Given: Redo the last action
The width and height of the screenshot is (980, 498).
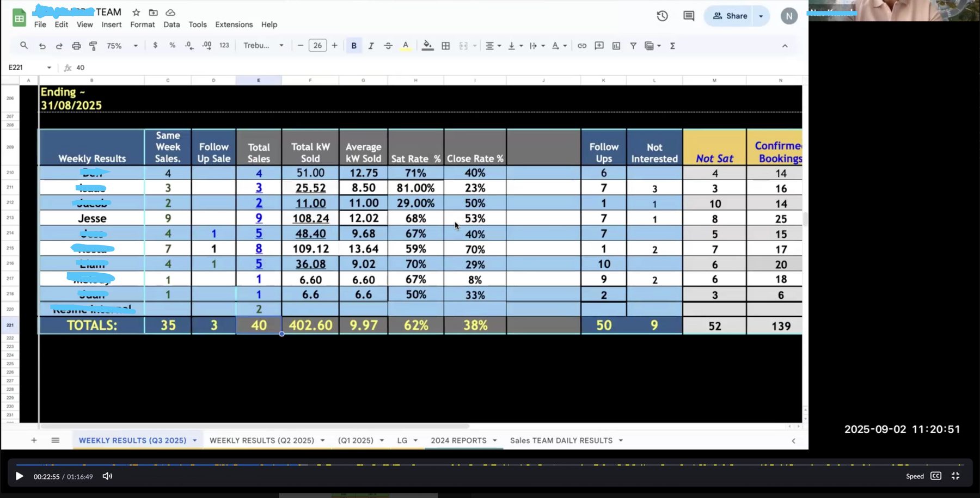Looking at the screenshot, I should click(x=59, y=46).
